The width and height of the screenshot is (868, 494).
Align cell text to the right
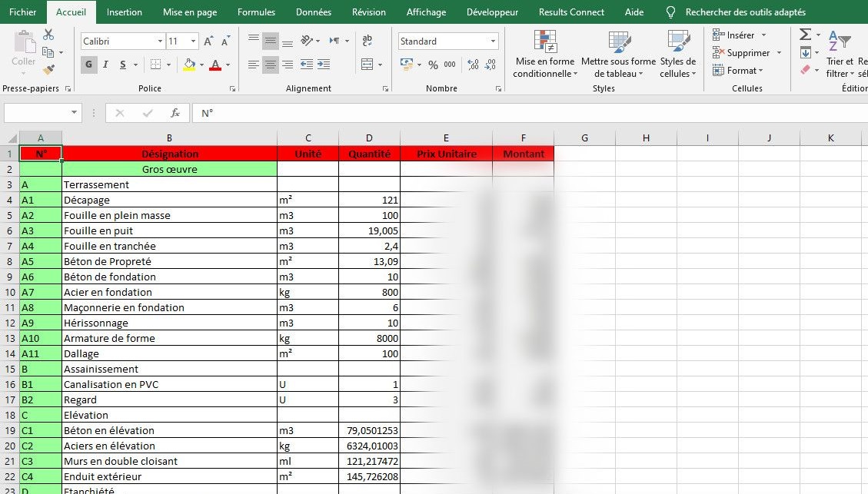click(288, 65)
